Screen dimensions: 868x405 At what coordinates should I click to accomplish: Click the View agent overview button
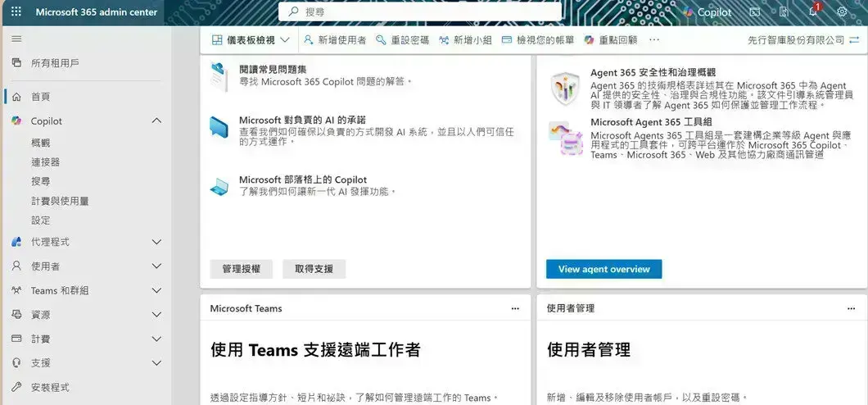click(604, 269)
